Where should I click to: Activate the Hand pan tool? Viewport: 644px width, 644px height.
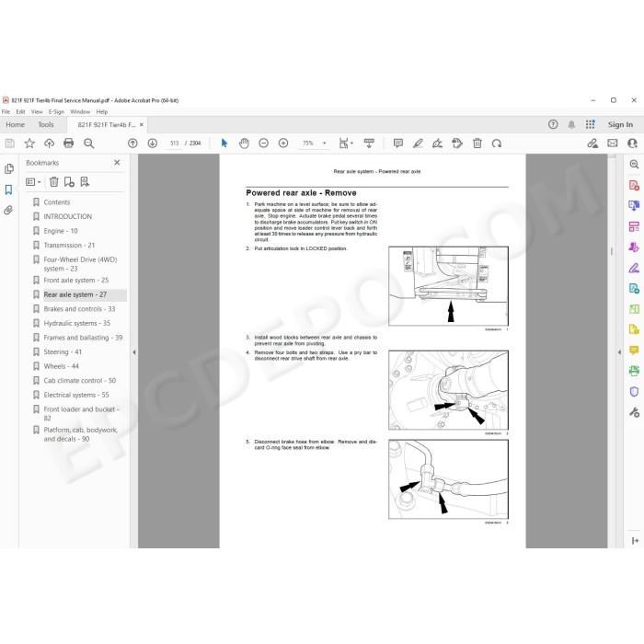click(244, 144)
